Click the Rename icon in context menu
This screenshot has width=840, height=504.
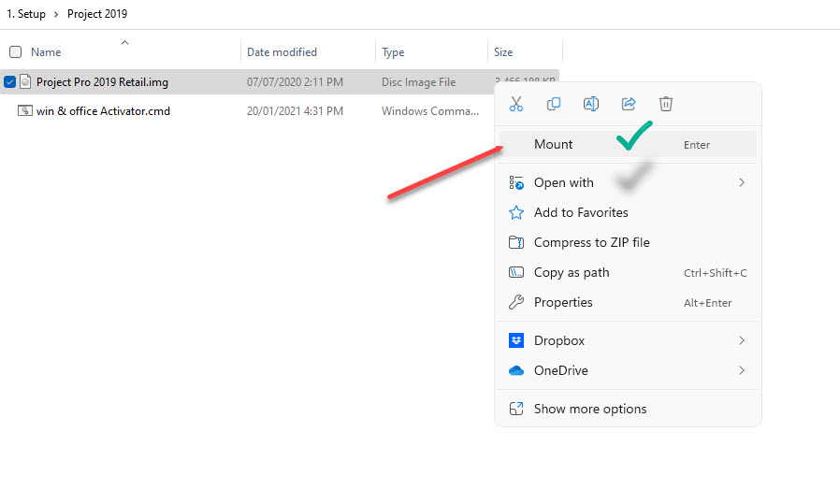coord(591,104)
